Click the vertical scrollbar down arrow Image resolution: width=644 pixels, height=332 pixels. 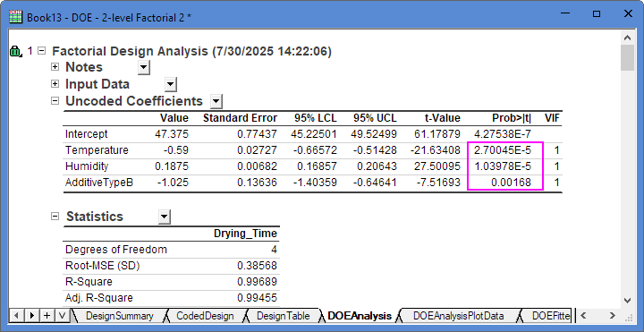tap(627, 301)
